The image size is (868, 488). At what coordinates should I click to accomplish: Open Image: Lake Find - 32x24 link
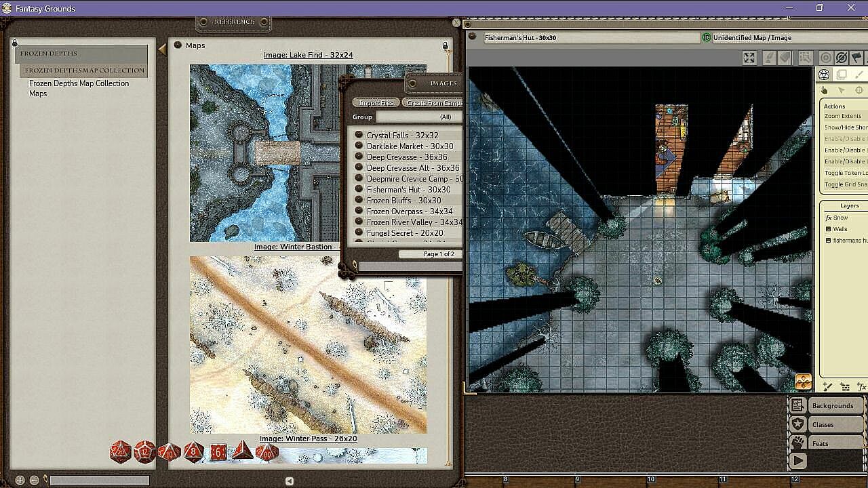tap(309, 55)
